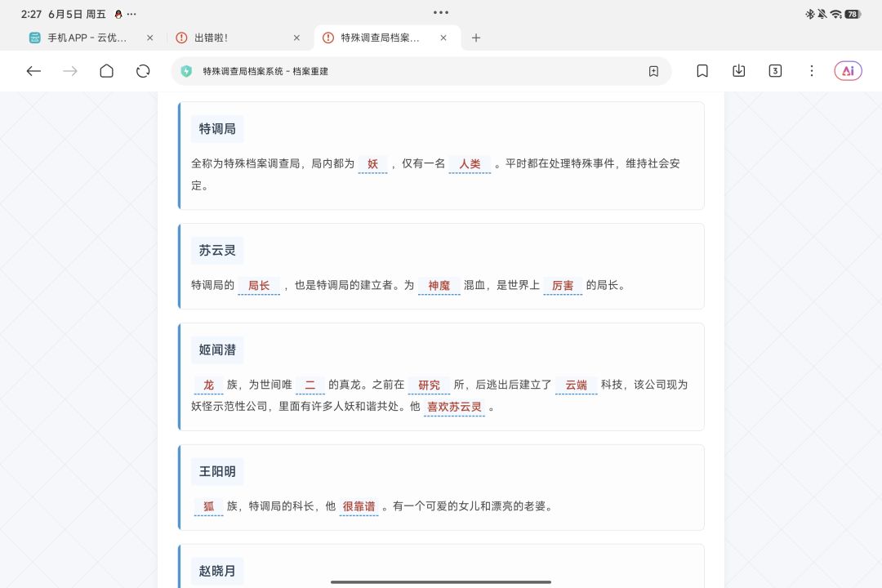Click the filled blank 很靠谱

click(359, 506)
